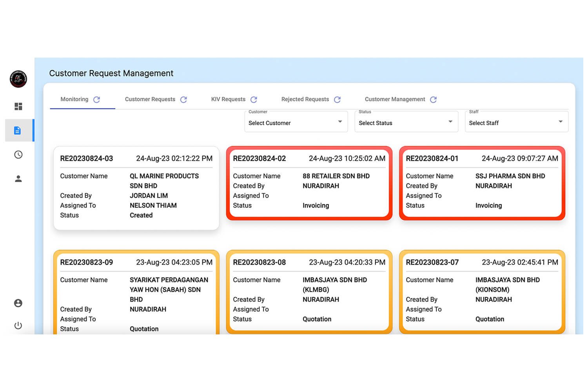Image resolution: width=588 pixels, height=392 pixels.
Task: Click the person icon in sidebar
Action: 18,179
